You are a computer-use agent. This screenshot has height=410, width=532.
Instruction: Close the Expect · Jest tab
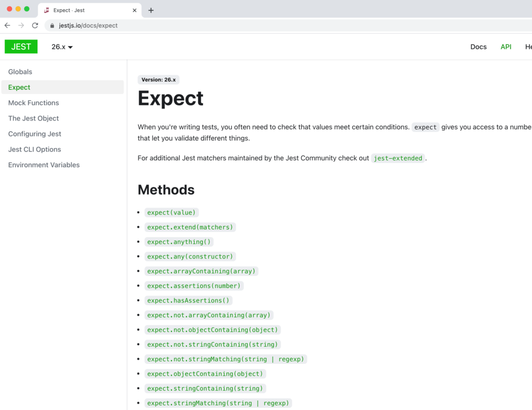point(135,10)
